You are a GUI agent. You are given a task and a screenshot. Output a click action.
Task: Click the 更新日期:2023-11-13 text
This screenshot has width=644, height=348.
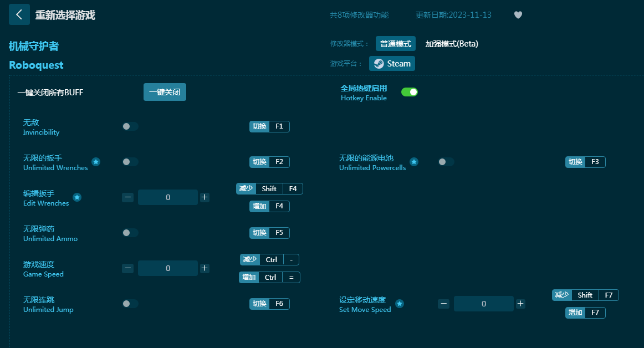[453, 15]
